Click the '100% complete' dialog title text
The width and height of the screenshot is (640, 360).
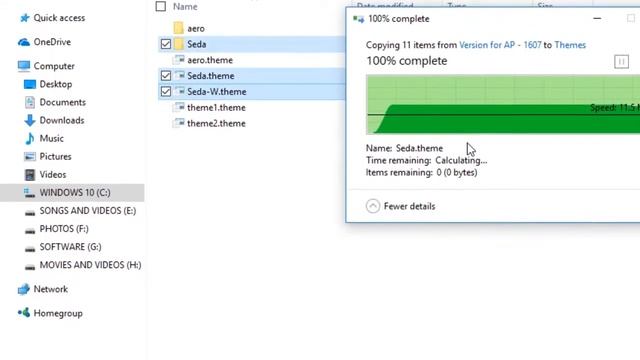click(x=399, y=19)
